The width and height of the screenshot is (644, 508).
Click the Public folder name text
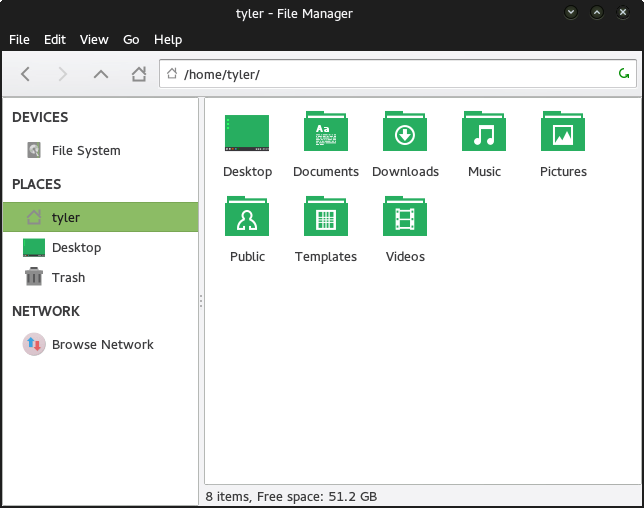(x=247, y=256)
